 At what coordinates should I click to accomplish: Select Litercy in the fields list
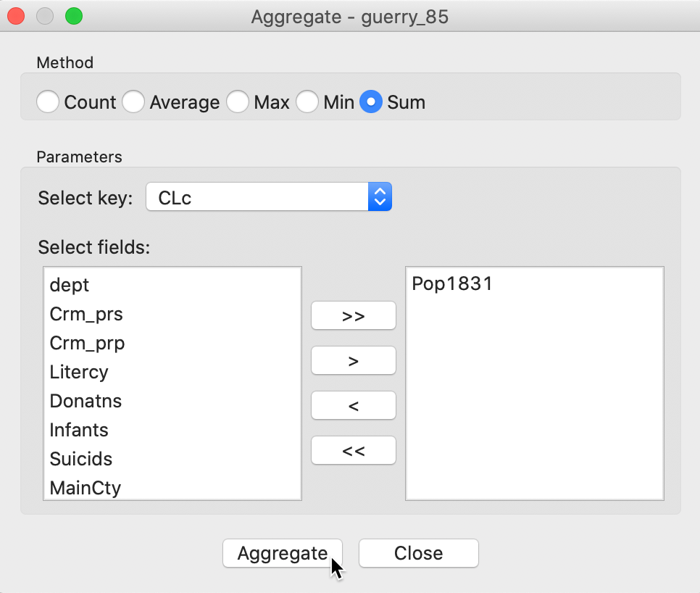pyautogui.click(x=172, y=372)
